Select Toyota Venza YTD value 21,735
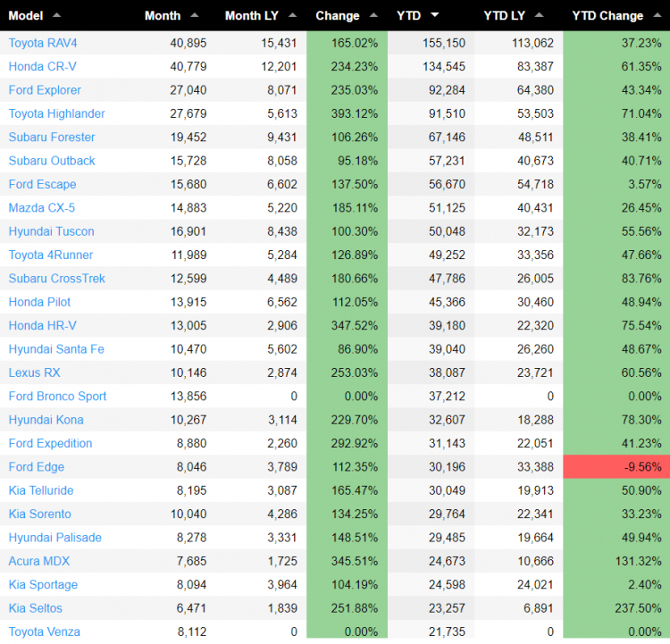 coord(447,631)
